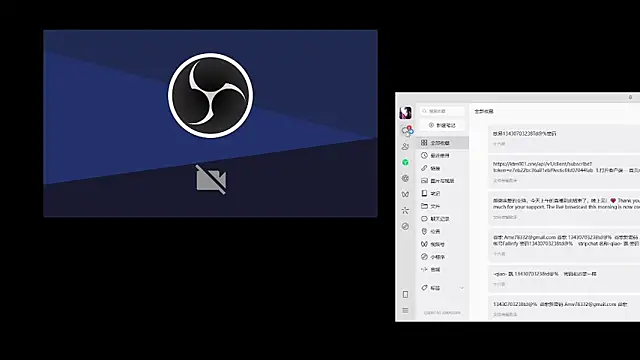This screenshot has width=640, height=360.
Task: Open the note containing the subscribe URL
Action: click(x=564, y=171)
